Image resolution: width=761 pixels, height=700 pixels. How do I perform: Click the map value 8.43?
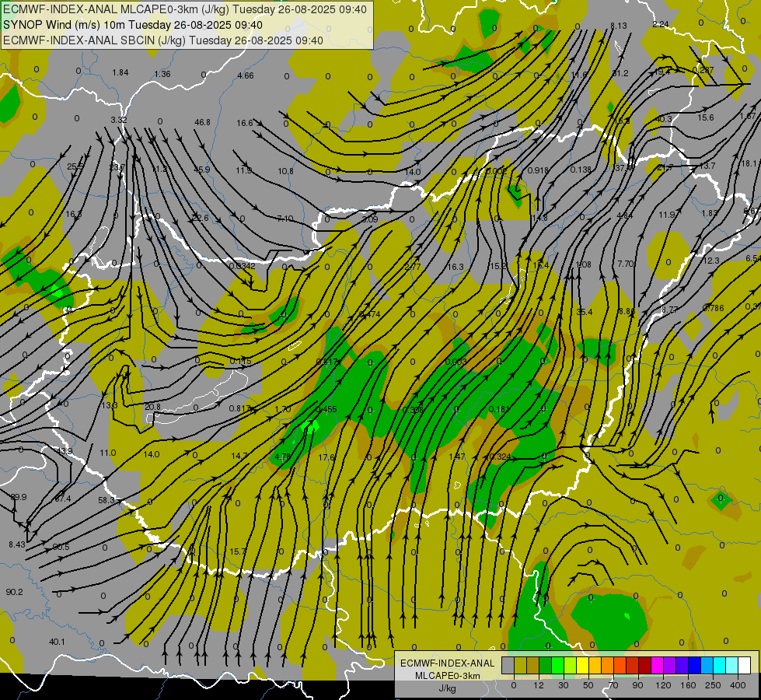click(17, 544)
